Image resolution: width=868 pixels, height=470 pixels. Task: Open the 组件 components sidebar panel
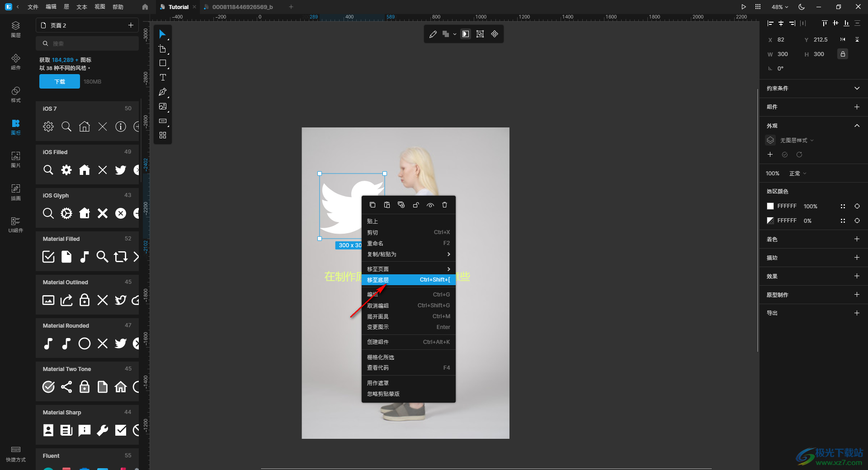[x=16, y=62]
